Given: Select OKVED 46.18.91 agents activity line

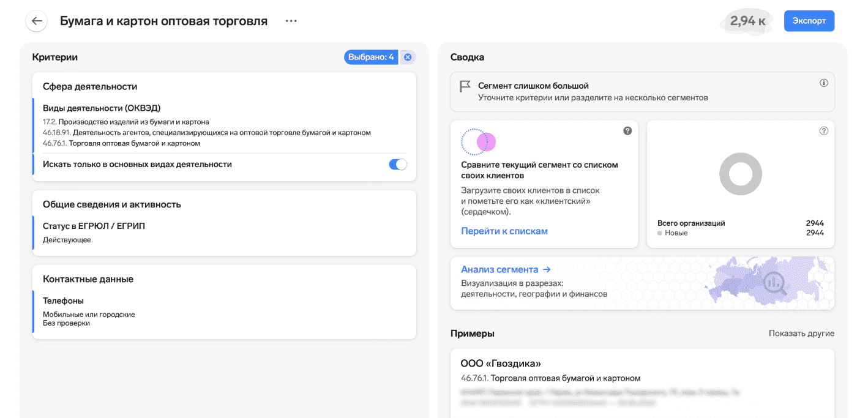Looking at the screenshot, I should 207,132.
